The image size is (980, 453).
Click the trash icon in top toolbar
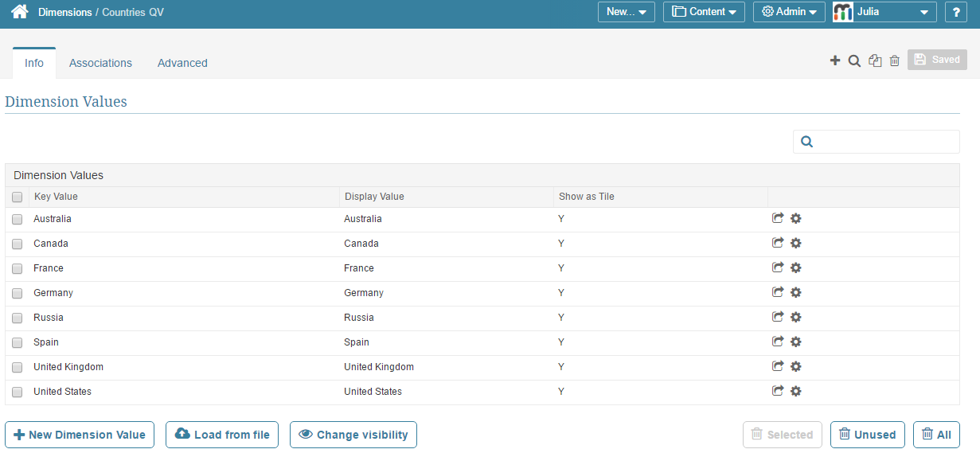(x=895, y=61)
